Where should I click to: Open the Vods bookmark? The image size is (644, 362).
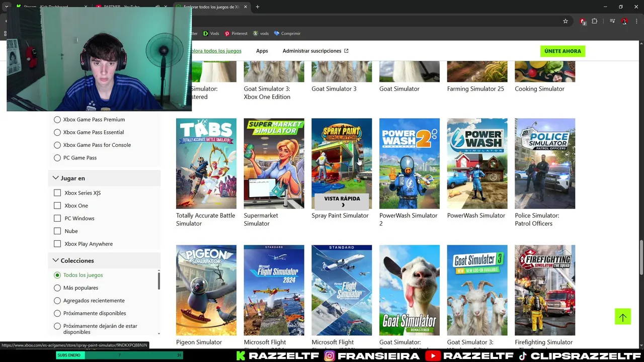(x=211, y=33)
